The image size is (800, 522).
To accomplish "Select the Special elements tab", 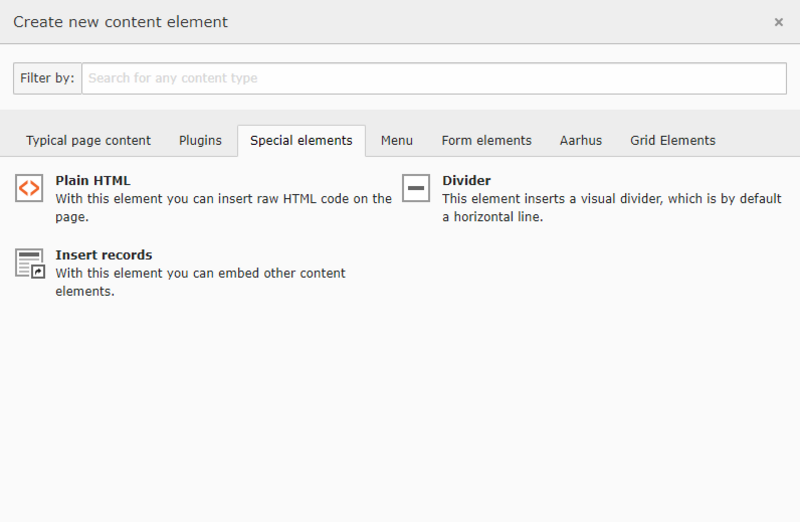I will click(301, 141).
